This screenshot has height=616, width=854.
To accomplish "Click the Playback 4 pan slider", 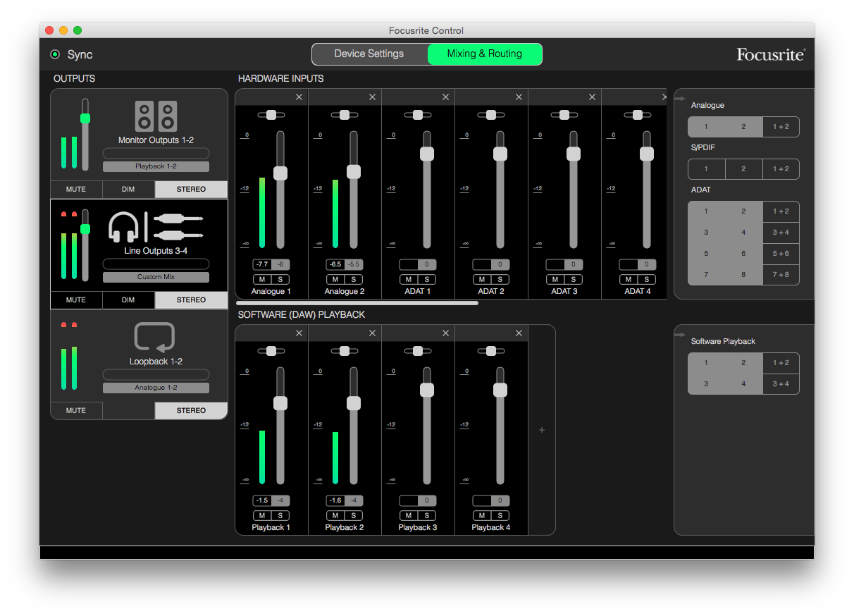I will [x=491, y=351].
